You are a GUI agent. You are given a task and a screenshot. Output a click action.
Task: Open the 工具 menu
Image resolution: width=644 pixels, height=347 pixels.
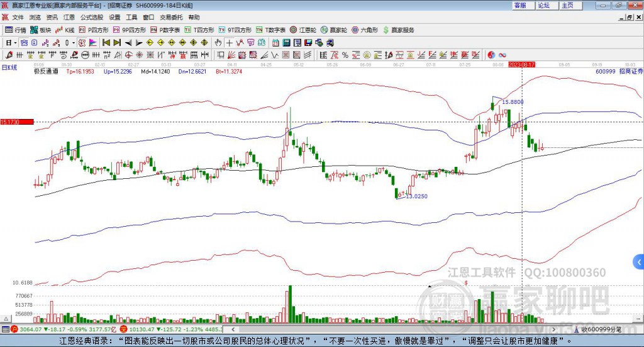[131, 17]
